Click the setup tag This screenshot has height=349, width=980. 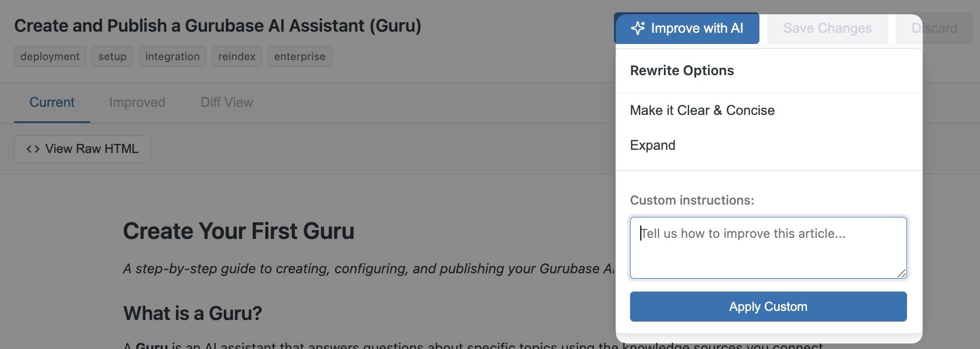[112, 56]
